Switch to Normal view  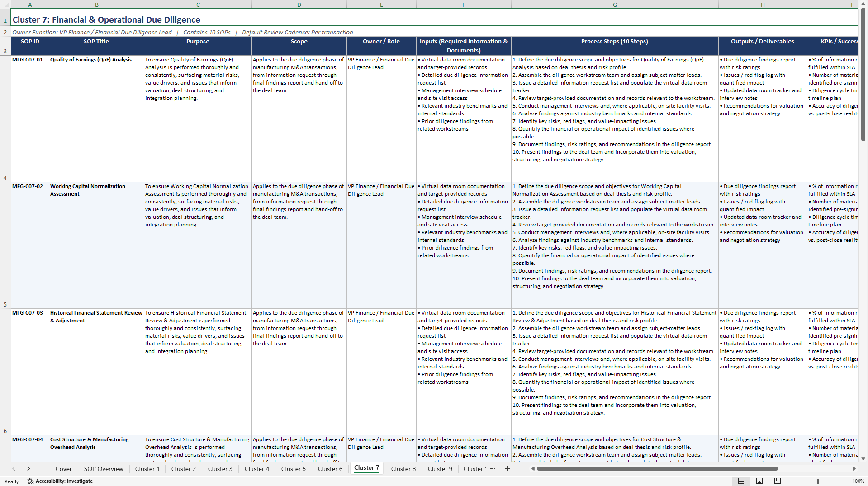point(741,481)
